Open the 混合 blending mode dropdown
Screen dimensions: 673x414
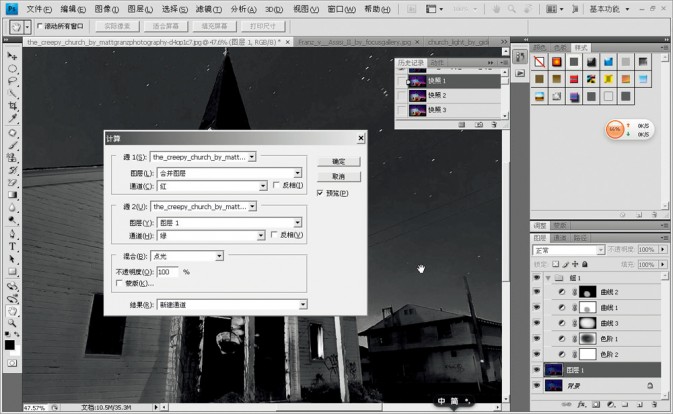[x=187, y=256]
